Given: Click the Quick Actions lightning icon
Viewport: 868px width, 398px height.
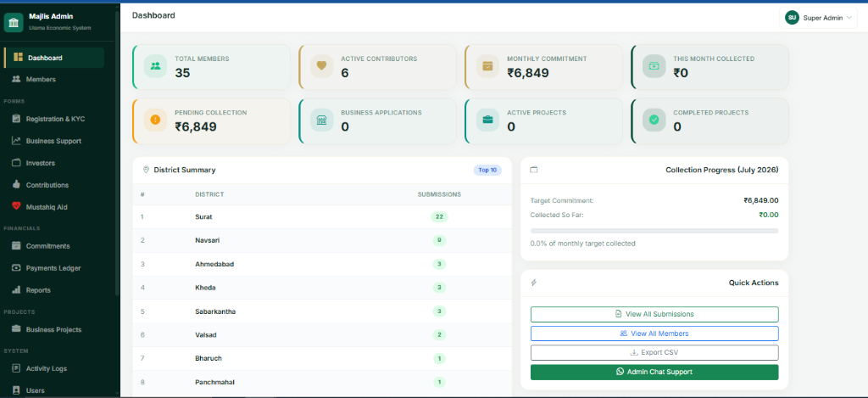Looking at the screenshot, I should pyautogui.click(x=534, y=283).
